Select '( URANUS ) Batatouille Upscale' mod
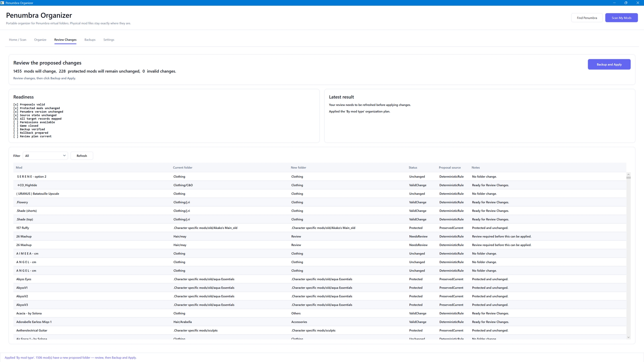Screen dimensions: 644x362 tap(38, 194)
